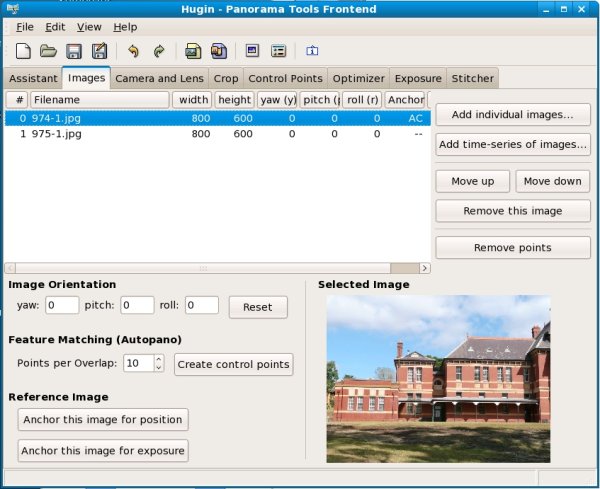Redo action with the green redo arrow
The height and width of the screenshot is (489, 600).
point(159,51)
